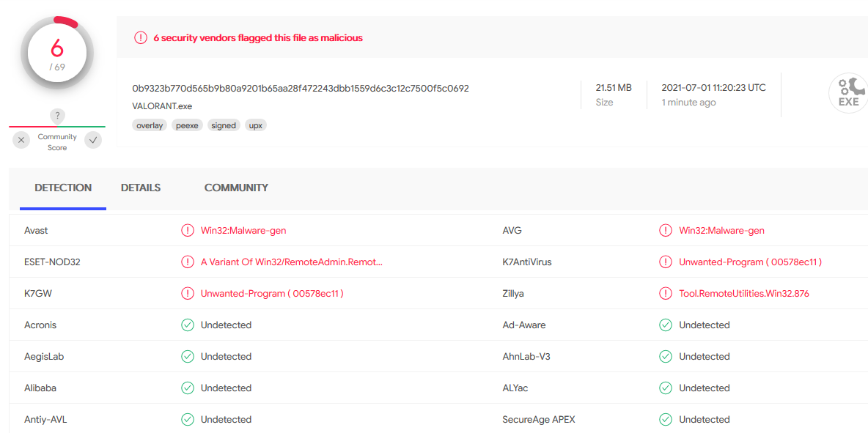This screenshot has height=433, width=868.
Task: Switch to the DETAILS tab
Action: point(141,188)
